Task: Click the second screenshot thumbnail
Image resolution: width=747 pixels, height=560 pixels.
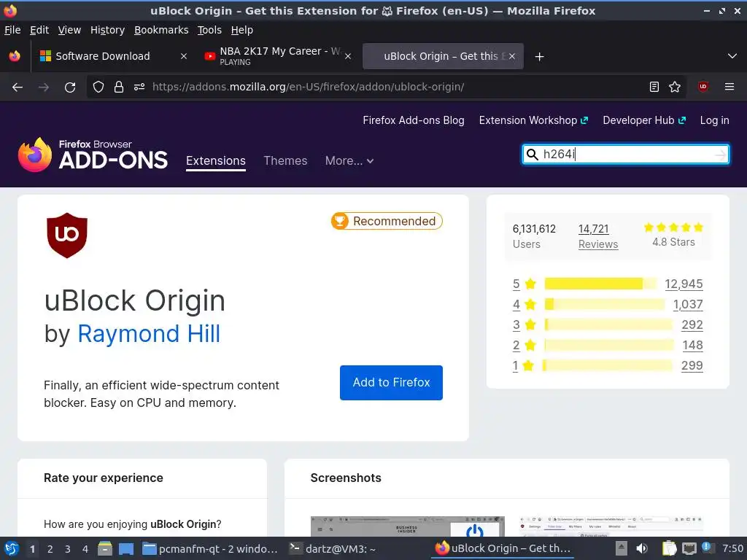Action: (x=611, y=526)
